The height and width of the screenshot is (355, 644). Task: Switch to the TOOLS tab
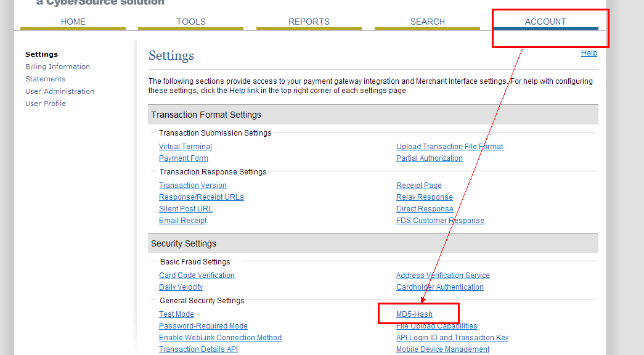click(x=191, y=22)
